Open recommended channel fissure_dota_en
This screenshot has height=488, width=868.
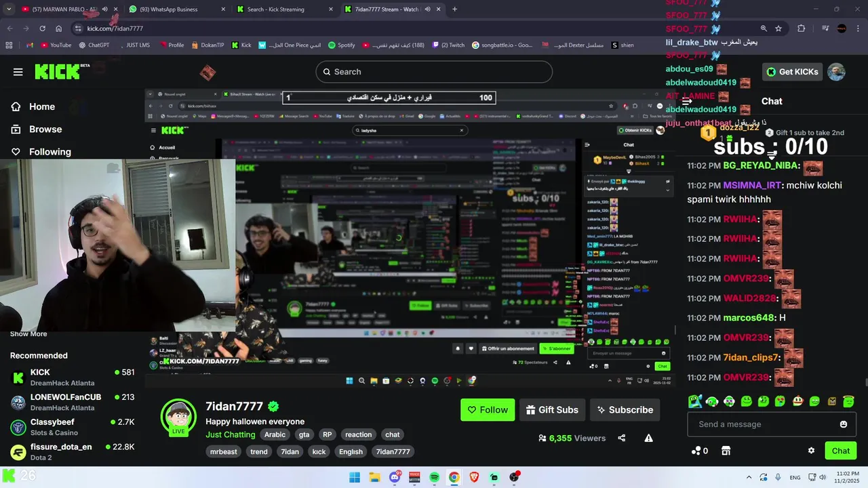(x=73, y=451)
